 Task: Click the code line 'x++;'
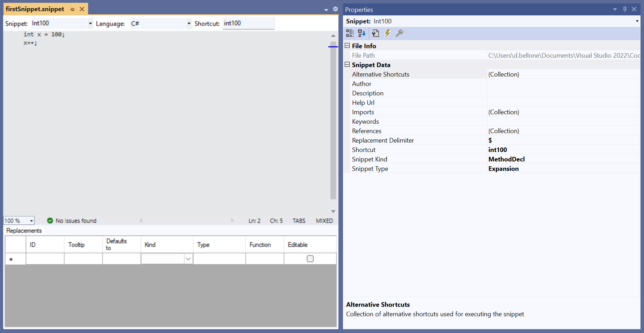(x=30, y=43)
